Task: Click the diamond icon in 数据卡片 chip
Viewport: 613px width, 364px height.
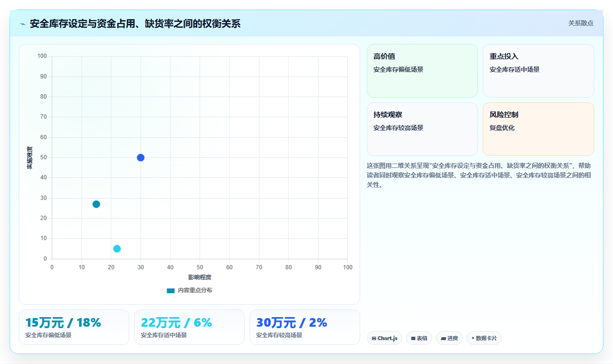Action: [473, 338]
